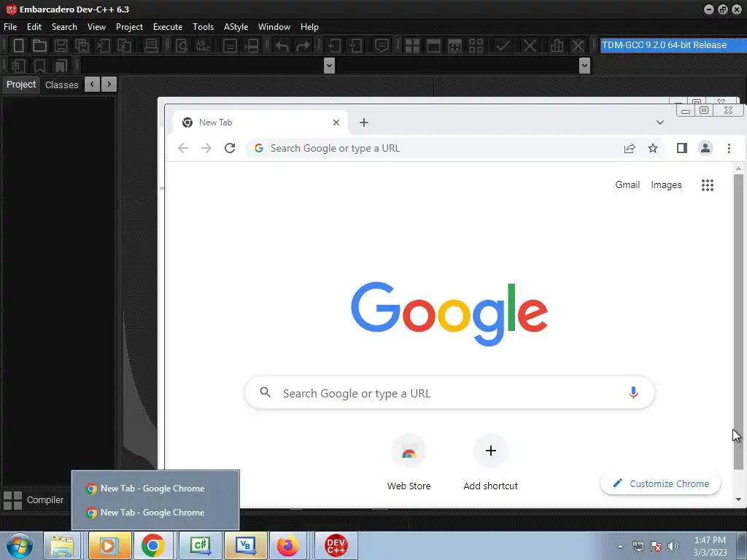Open the Chrome profile avatar
747x560 pixels.
point(705,148)
